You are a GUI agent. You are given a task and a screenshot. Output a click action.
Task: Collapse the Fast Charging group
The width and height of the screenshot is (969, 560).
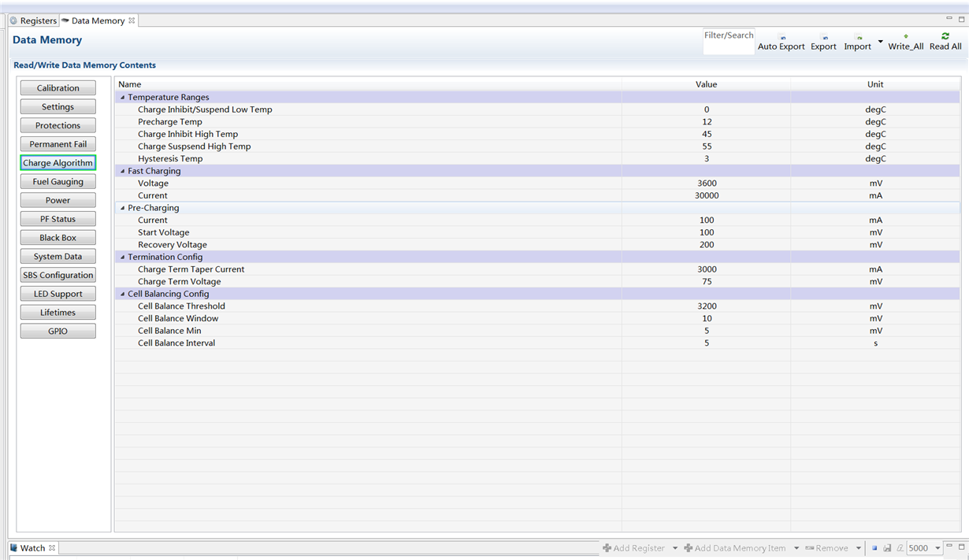(122, 171)
